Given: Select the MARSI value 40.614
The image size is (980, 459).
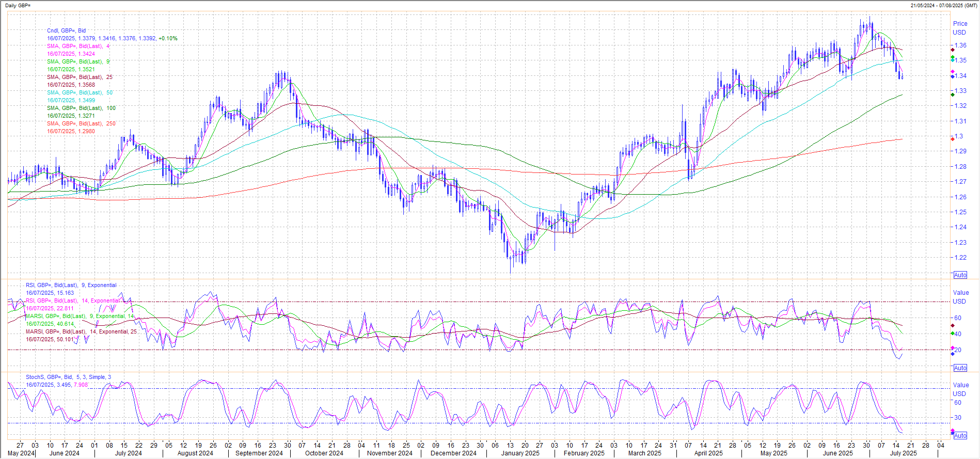Looking at the screenshot, I should [66, 324].
